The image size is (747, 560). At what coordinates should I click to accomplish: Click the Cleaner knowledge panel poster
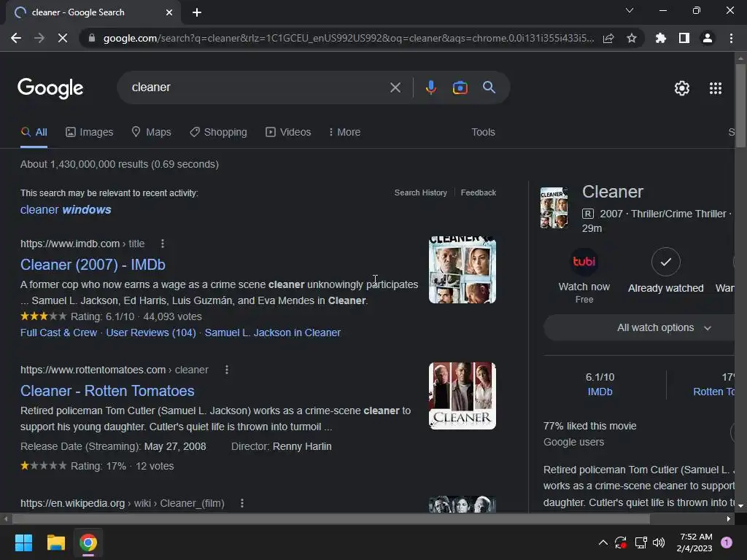click(x=554, y=208)
